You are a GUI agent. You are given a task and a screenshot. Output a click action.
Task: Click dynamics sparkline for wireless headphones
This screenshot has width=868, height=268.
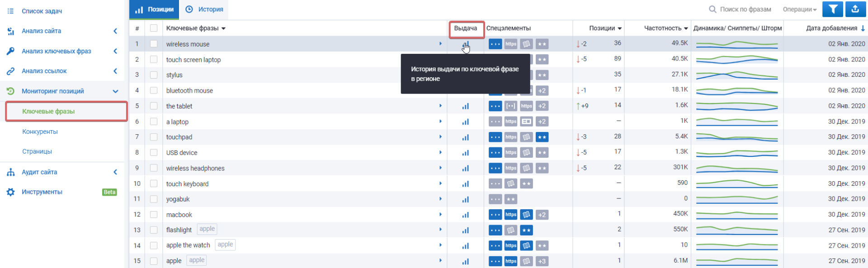tap(736, 168)
